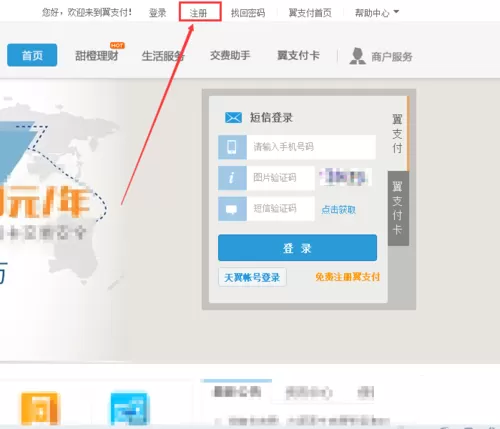This screenshot has height=429, width=500.
Task: Open the 交费助手 menu item
Action: click(x=230, y=55)
